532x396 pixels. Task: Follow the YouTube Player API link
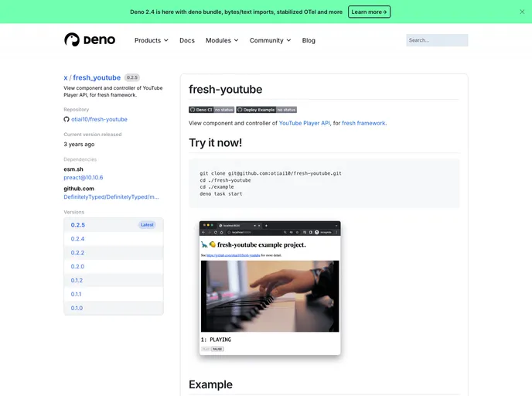305,123
